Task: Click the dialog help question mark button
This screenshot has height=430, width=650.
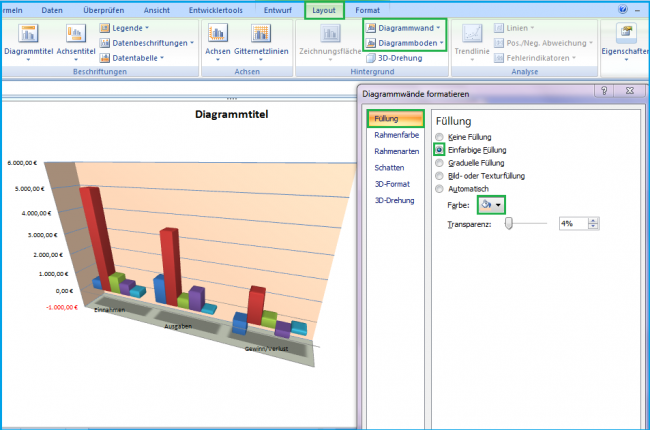Action: click(x=604, y=90)
